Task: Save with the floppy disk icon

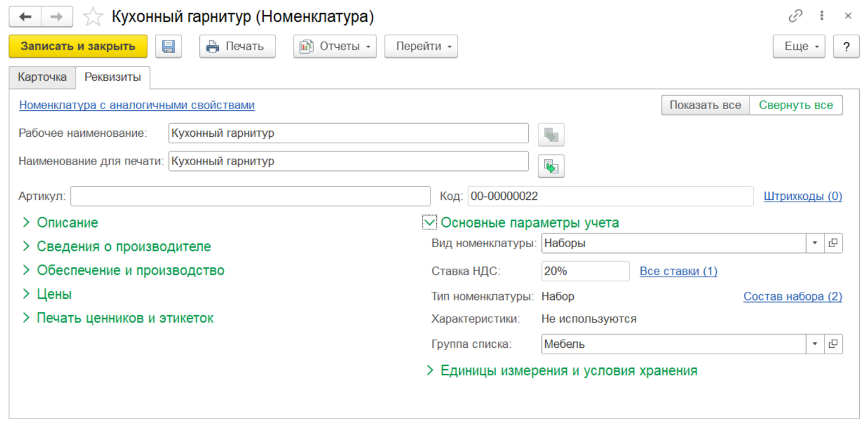Action: 169,47
